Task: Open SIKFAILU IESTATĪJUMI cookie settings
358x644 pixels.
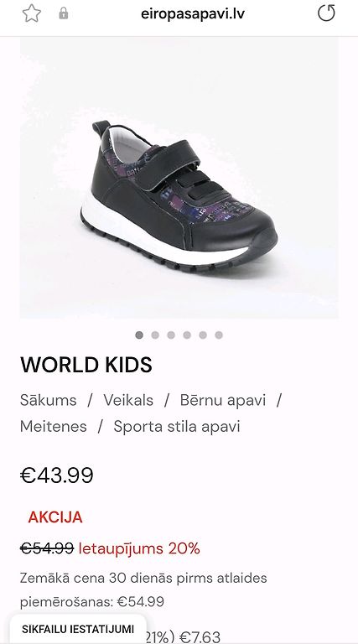Action: pyautogui.click(x=78, y=629)
